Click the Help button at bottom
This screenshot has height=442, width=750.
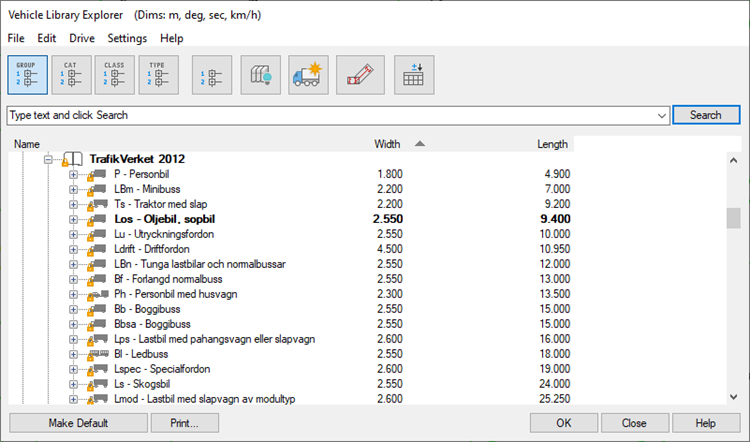click(x=706, y=423)
